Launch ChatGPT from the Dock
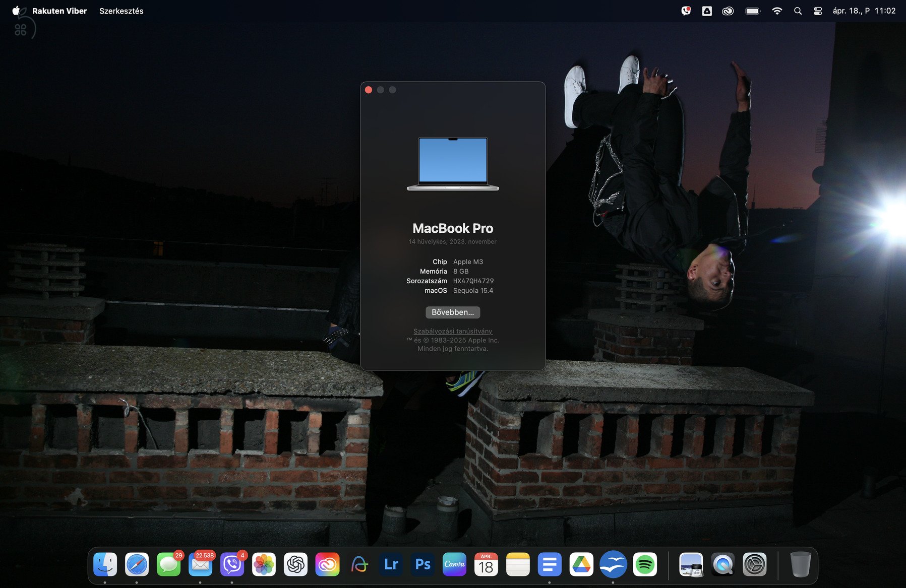This screenshot has height=588, width=906. (296, 564)
